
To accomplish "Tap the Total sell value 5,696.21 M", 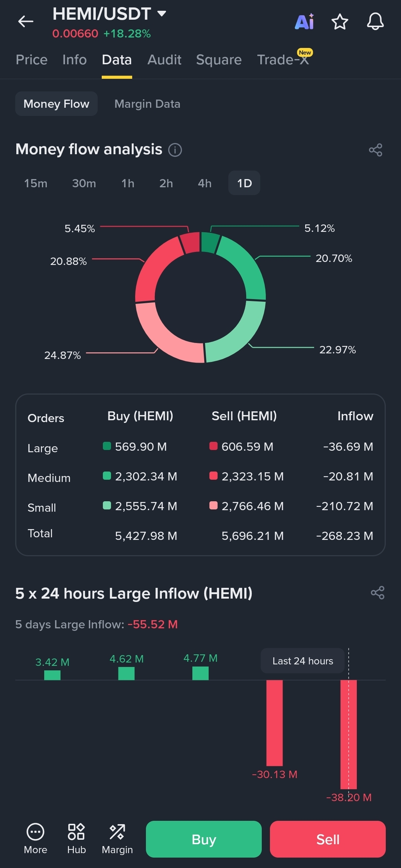I will 252,535.
